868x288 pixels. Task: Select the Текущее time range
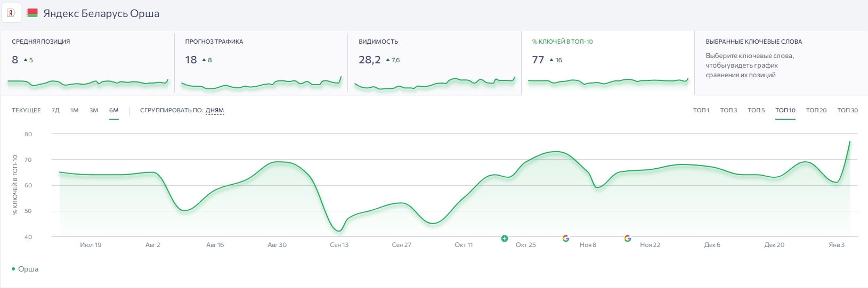[x=26, y=110]
